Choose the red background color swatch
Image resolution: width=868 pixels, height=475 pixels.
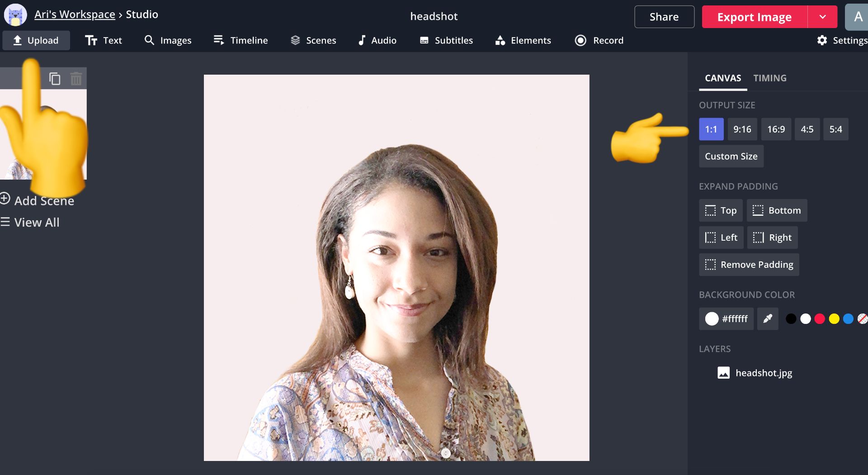coord(819,319)
